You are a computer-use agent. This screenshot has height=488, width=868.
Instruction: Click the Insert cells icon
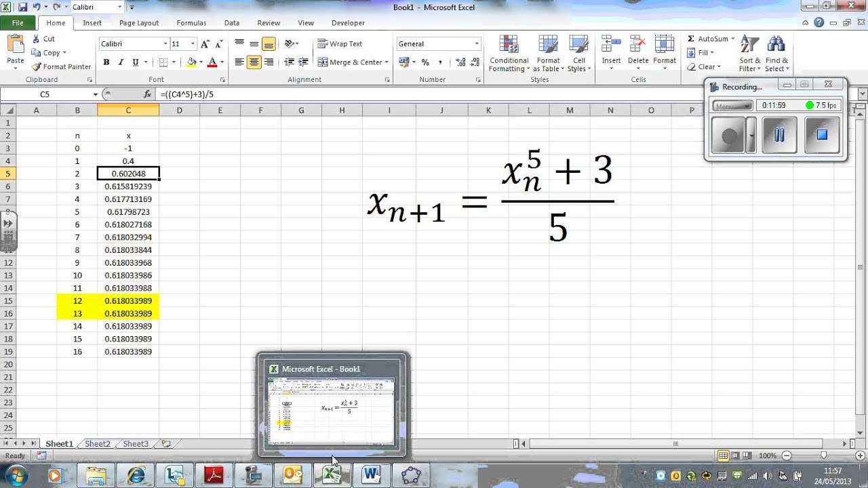pos(611,44)
